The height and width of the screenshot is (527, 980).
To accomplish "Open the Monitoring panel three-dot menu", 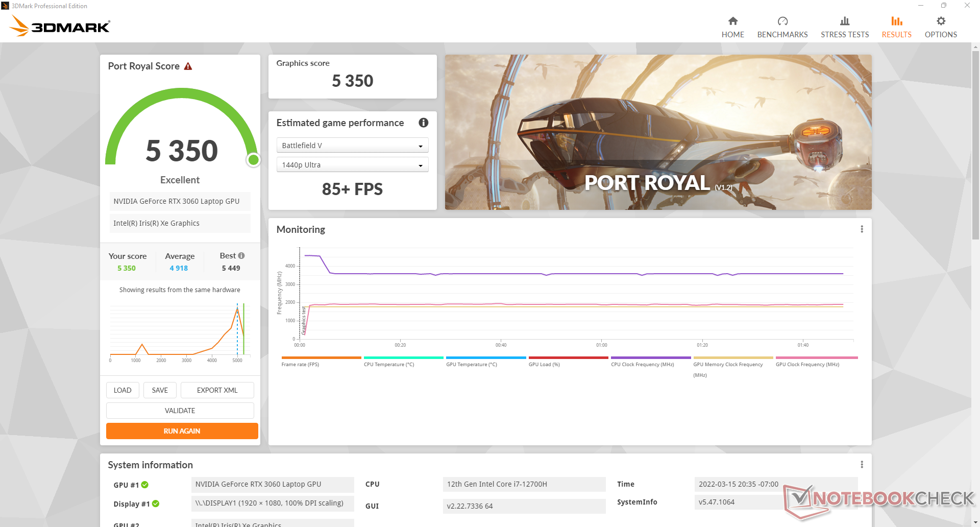I will (x=862, y=229).
